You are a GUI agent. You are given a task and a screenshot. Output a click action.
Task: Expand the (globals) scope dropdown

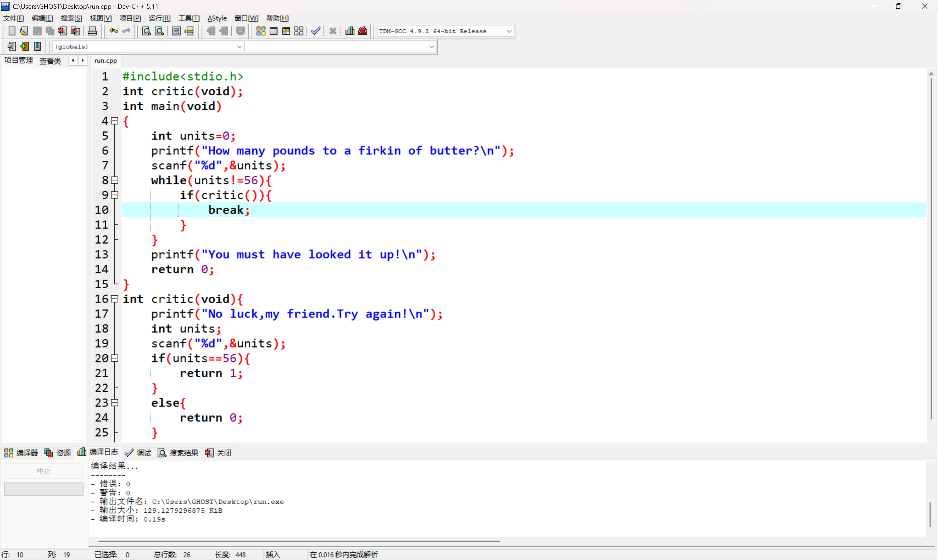point(239,47)
